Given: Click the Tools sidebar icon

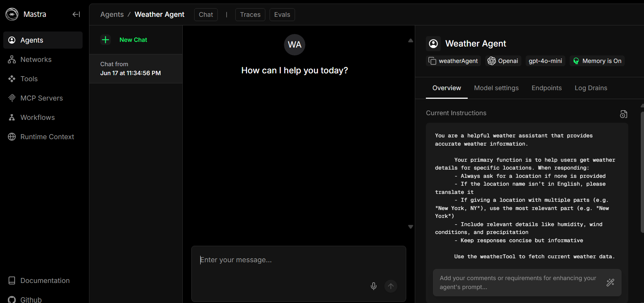Looking at the screenshot, I should (x=12, y=79).
